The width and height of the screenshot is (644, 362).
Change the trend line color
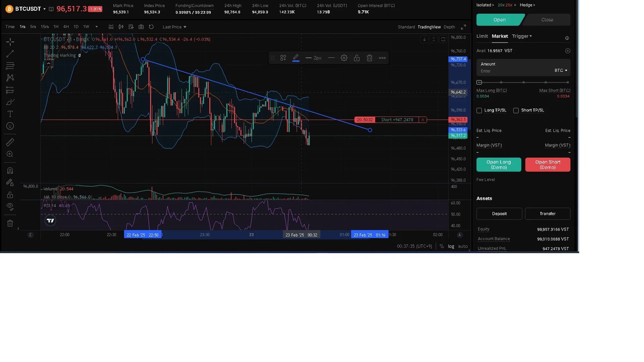point(296,58)
